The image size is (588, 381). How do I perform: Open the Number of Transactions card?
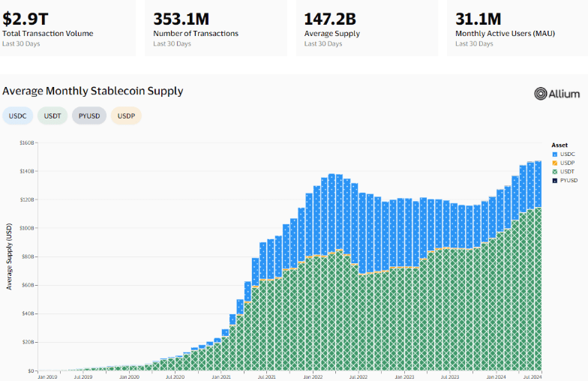(216, 28)
